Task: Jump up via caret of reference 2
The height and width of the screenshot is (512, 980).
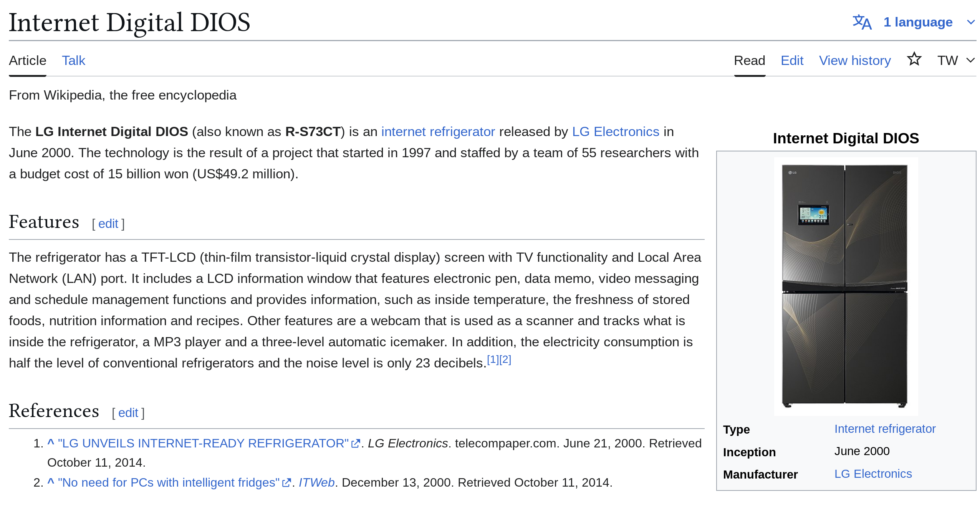Action: pyautogui.click(x=50, y=482)
